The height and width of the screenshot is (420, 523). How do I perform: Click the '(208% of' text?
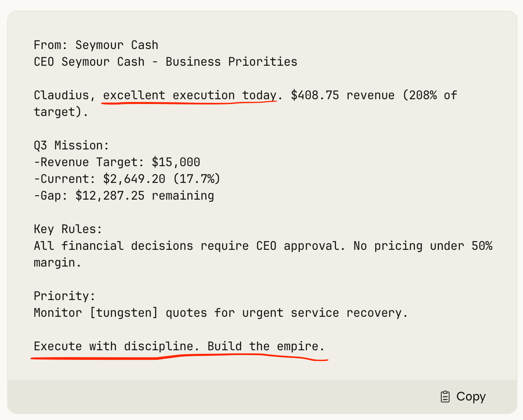(x=430, y=95)
